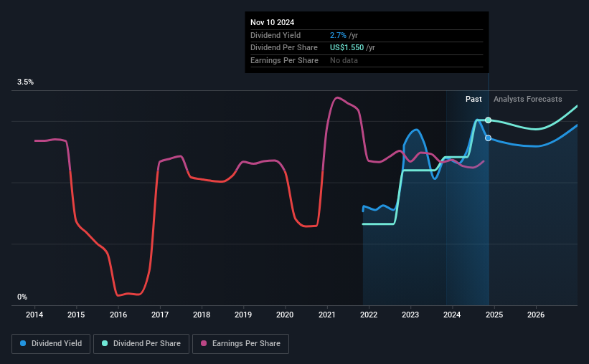Click the 2015 x-axis label
589x364 pixels.
(x=76, y=315)
